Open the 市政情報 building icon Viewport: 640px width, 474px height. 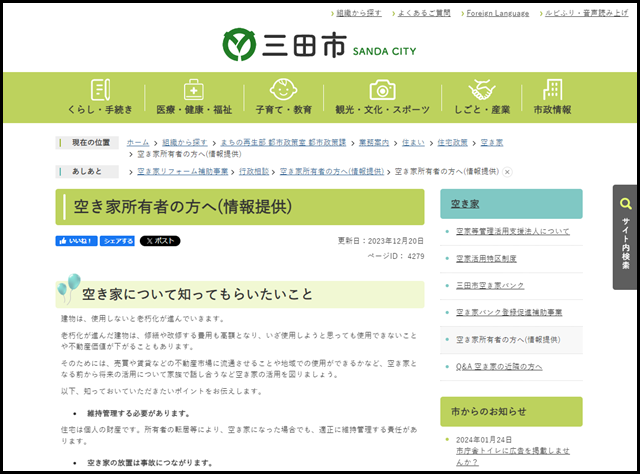pyautogui.click(x=552, y=89)
